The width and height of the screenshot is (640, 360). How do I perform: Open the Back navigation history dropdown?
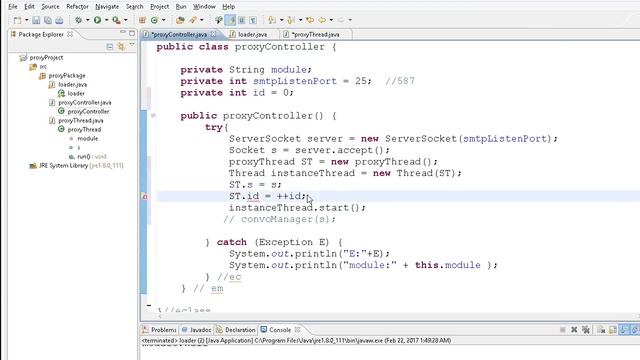coord(331,20)
